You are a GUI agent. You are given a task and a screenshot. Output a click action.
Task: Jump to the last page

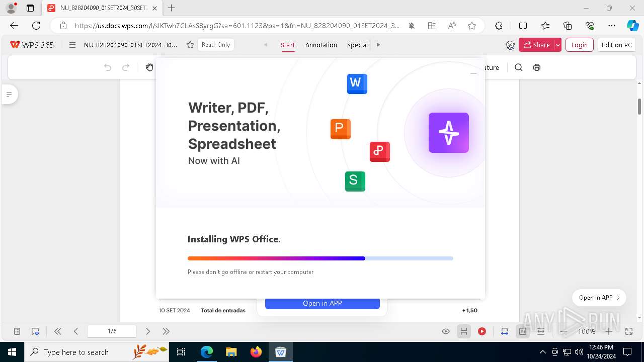166,331
